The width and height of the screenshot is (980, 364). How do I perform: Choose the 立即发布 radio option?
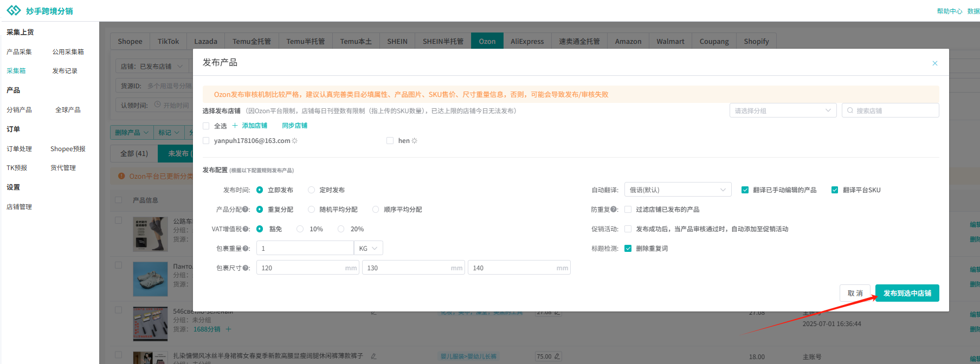[x=260, y=190]
